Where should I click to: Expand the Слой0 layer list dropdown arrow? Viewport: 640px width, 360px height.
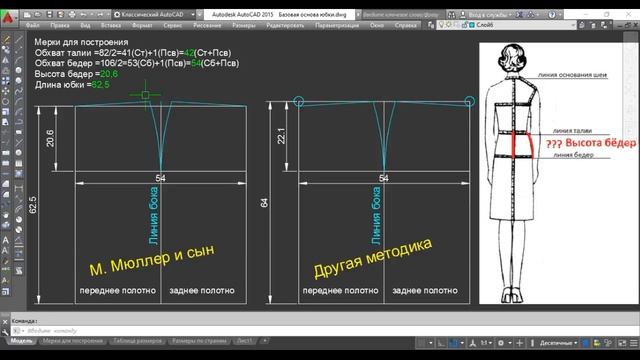coord(573,25)
